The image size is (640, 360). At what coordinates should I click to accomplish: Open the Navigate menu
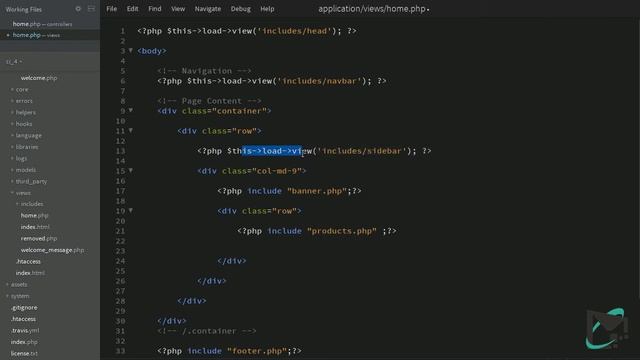[x=208, y=9]
